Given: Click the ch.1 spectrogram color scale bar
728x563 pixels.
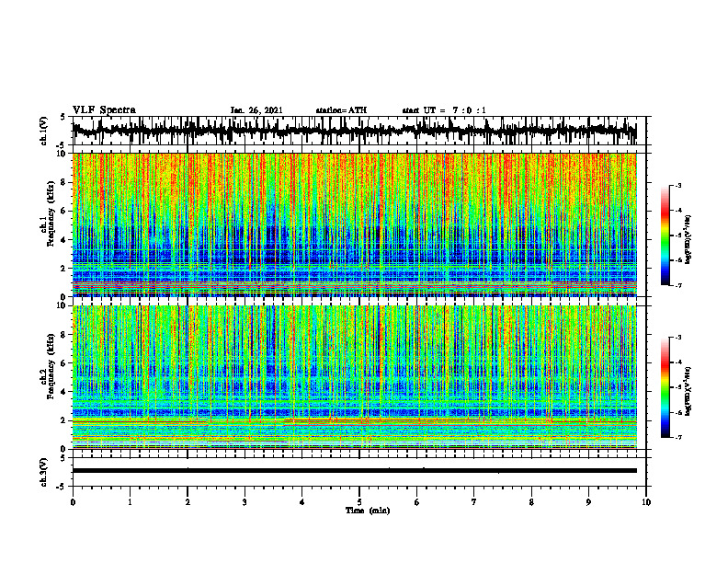Looking at the screenshot, I should click(665, 236).
